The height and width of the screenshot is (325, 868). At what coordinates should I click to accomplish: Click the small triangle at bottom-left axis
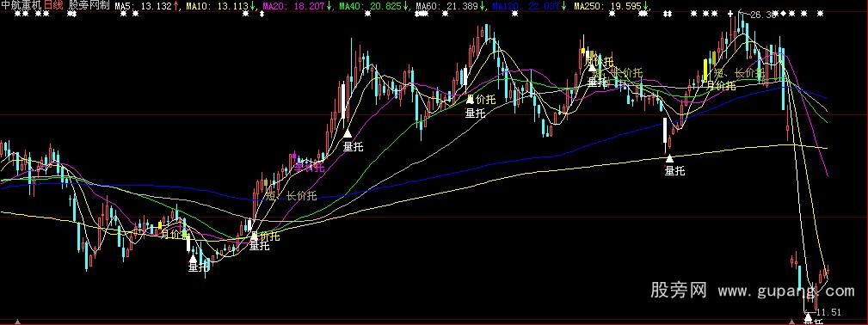point(18,322)
